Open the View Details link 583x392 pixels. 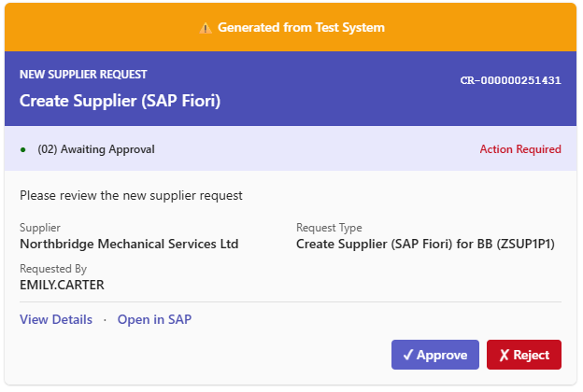[x=56, y=319]
